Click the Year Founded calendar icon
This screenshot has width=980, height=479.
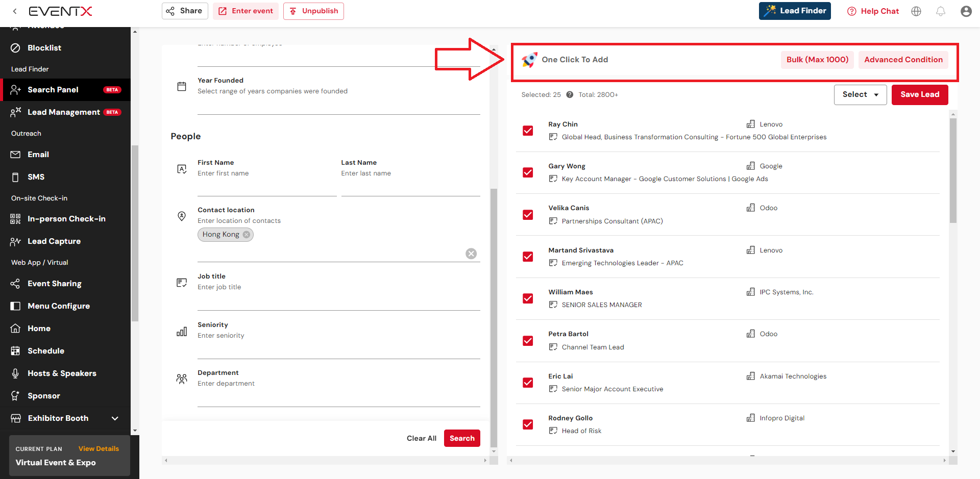pos(182,86)
